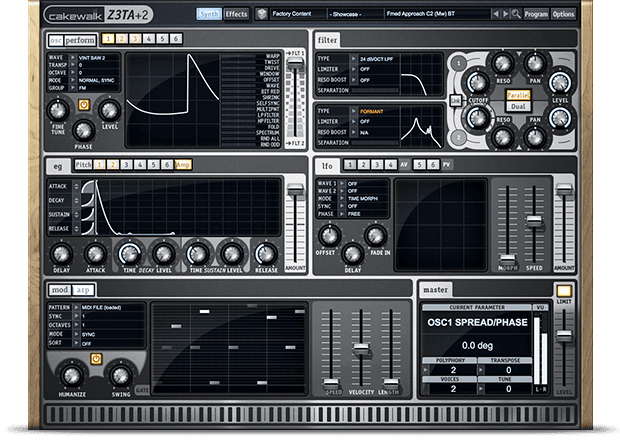Click the arp VELOCITY slider
Image resolution: width=620 pixels, height=448 pixels.
coord(361,348)
